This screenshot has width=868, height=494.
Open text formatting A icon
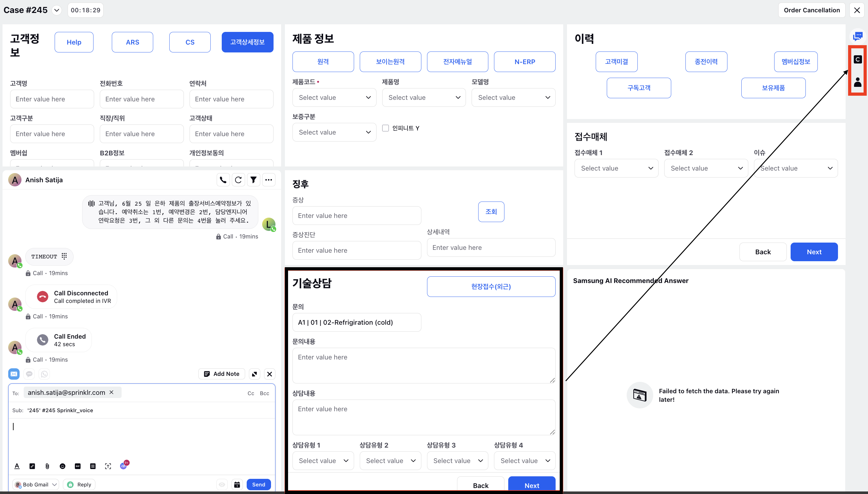coord(17,466)
